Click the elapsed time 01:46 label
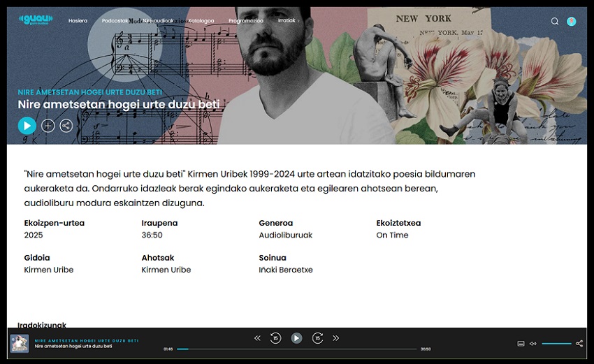This screenshot has height=364, width=594. tap(168, 349)
